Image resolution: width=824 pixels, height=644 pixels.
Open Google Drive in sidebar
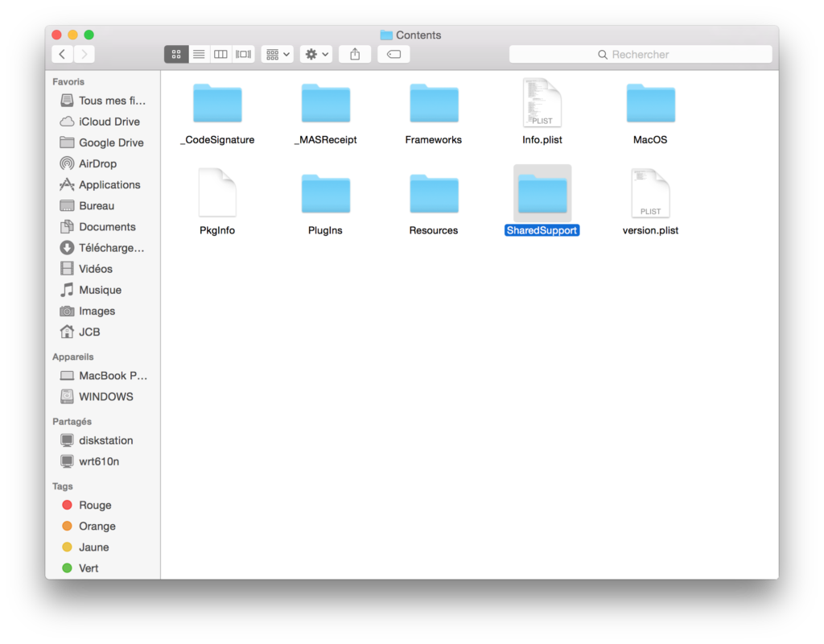103,142
